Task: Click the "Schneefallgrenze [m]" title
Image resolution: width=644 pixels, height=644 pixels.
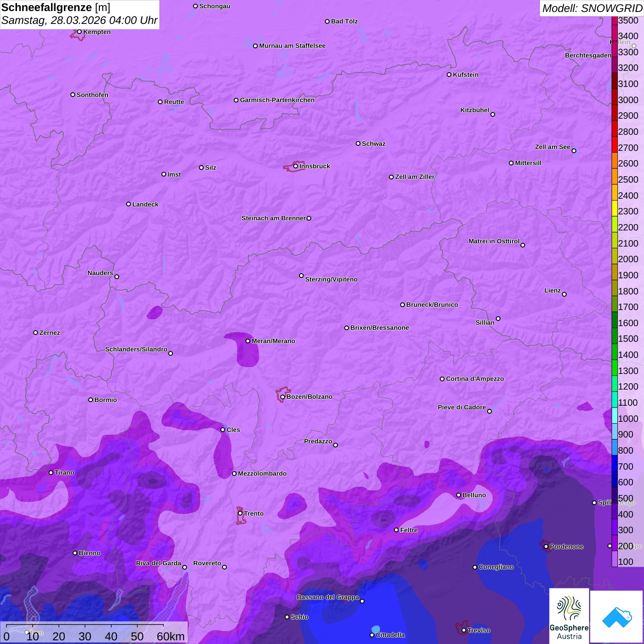Action: pyautogui.click(x=56, y=8)
